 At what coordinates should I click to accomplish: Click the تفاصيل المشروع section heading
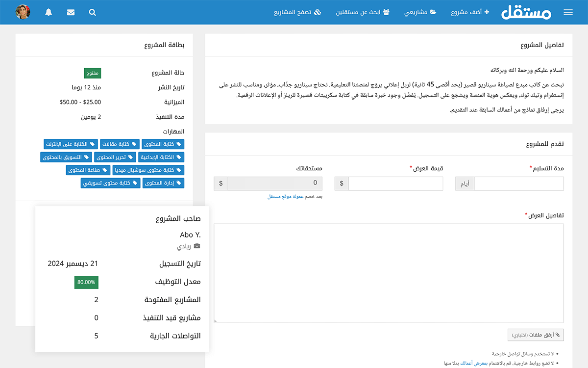542,45
